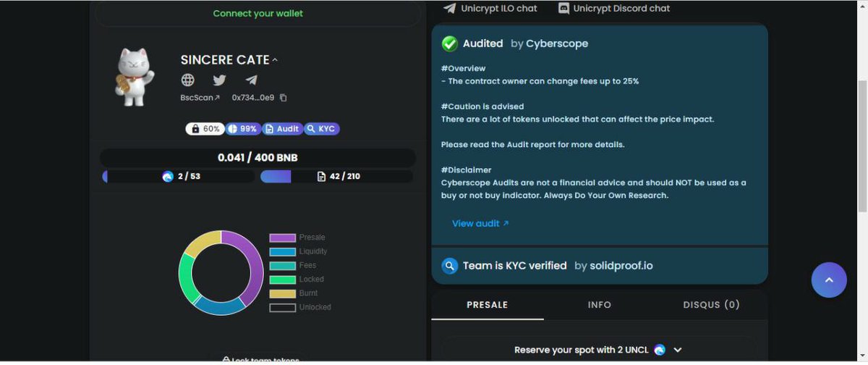Click the Audit badge
This screenshot has width=868, height=365.
[x=282, y=129]
